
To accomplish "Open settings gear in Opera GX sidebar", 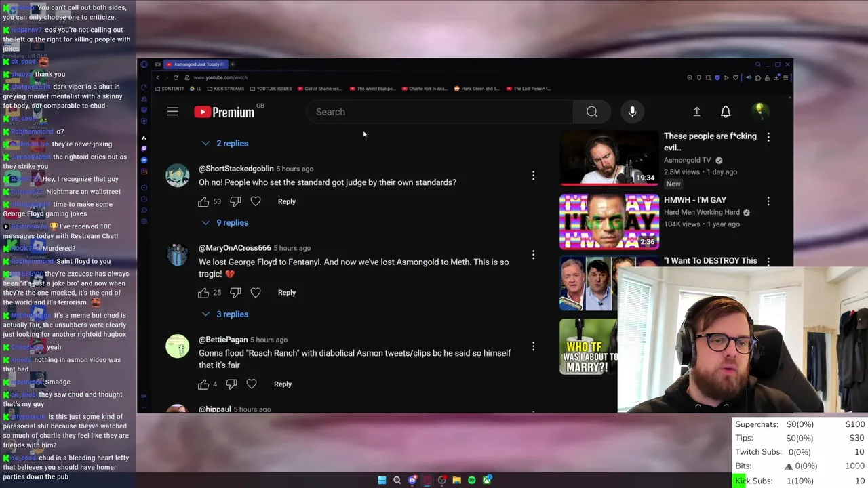I will (144, 222).
